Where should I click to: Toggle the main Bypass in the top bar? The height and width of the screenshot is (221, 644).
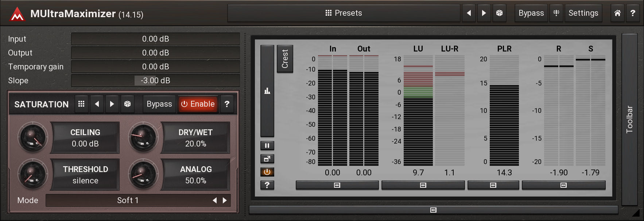(x=531, y=13)
